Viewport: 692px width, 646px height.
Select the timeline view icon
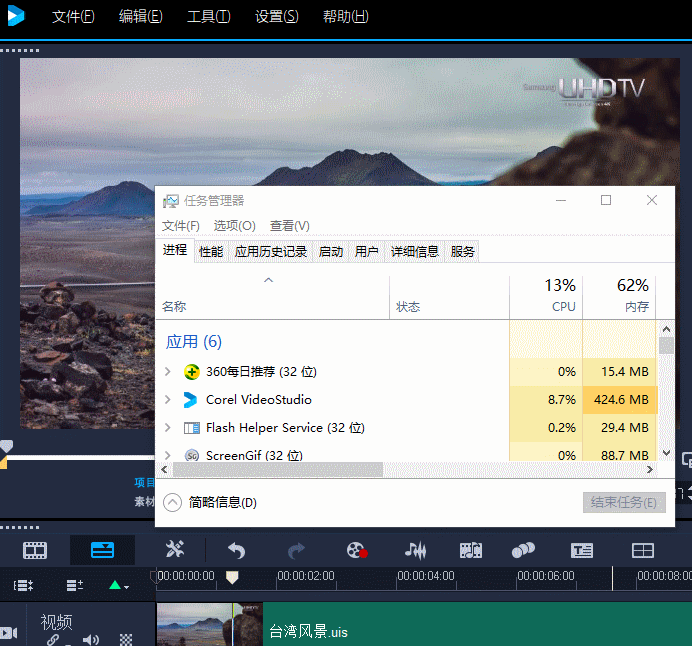[102, 550]
